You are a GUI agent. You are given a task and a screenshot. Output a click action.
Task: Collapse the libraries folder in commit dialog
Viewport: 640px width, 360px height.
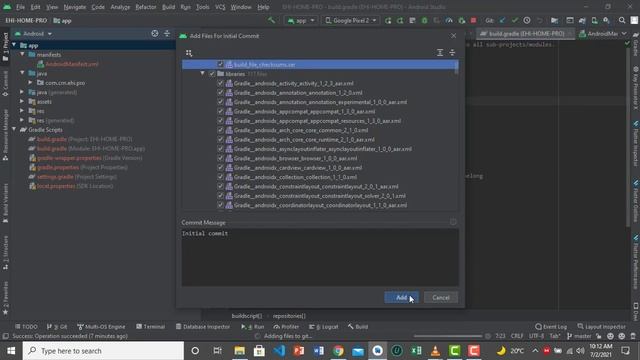coord(202,74)
